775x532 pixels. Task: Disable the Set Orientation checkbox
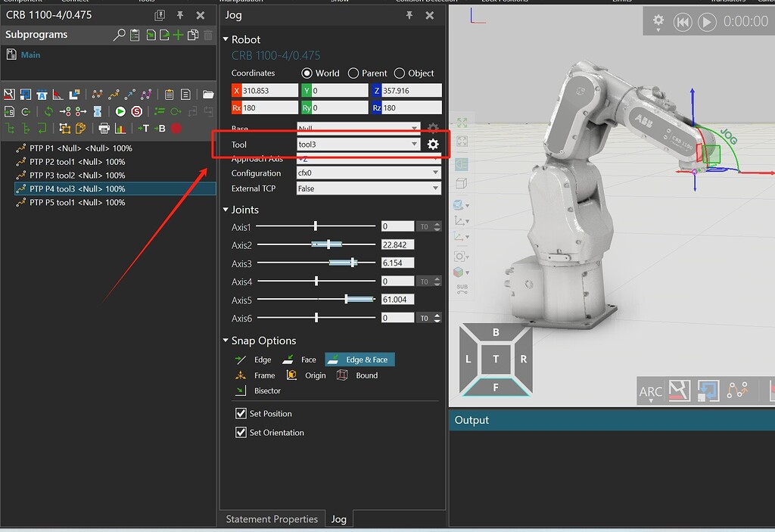241,432
